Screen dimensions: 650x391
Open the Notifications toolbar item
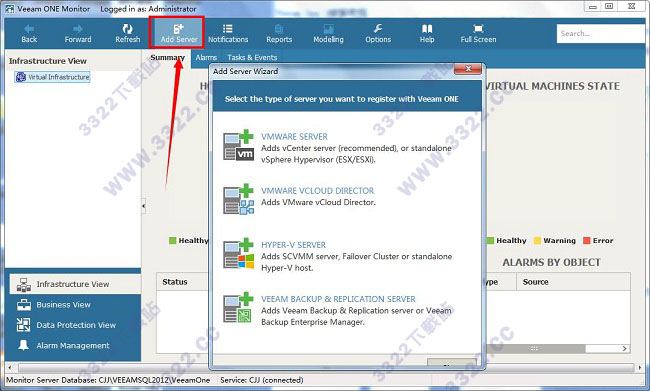(228, 33)
